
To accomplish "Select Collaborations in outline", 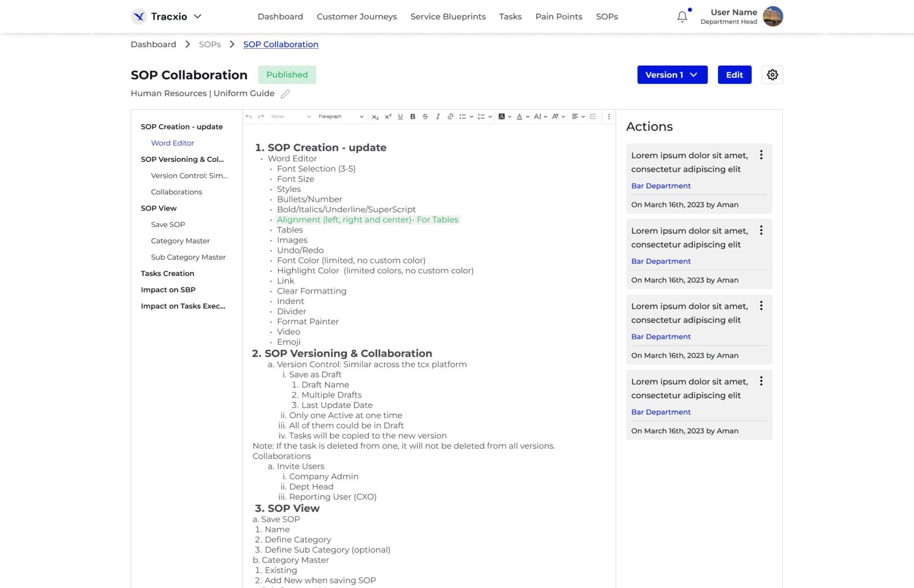I will point(176,192).
